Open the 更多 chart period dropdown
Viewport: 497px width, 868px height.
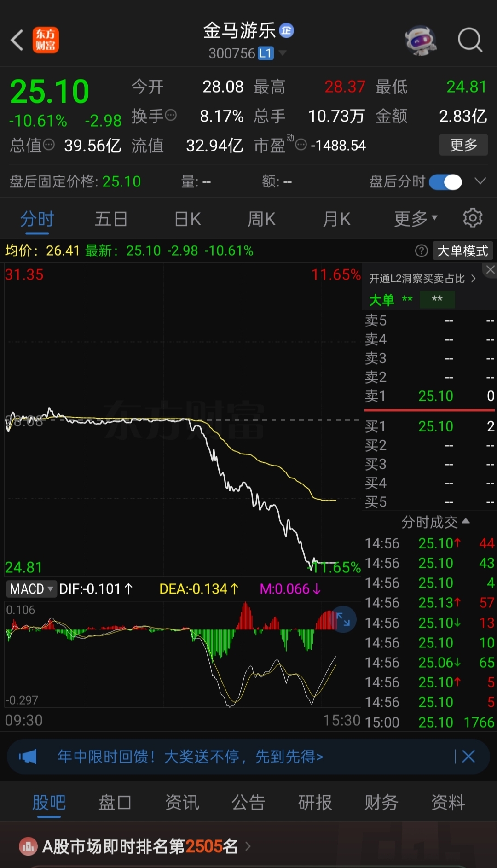pos(416,219)
